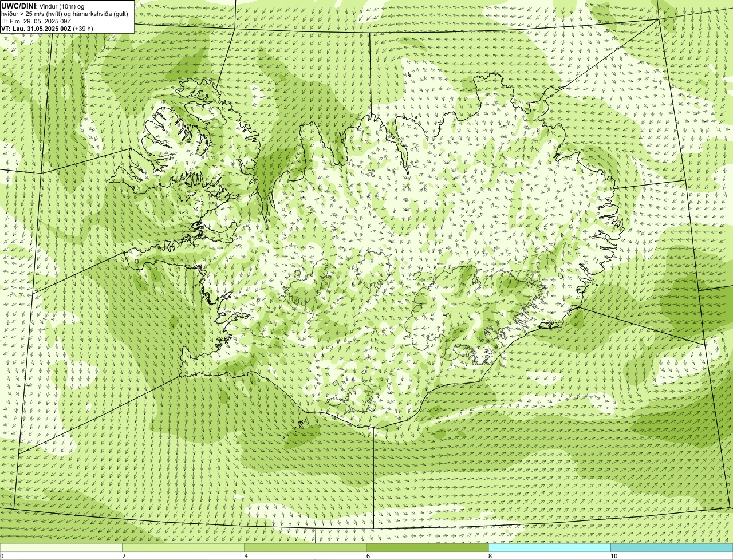Click the 6–8 m/s dark green legend segment
Screen dimensions: 733x560
point(427,547)
